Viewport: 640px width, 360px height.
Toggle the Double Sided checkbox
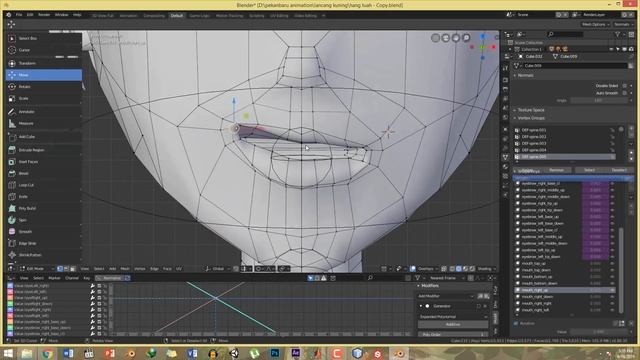coord(624,86)
